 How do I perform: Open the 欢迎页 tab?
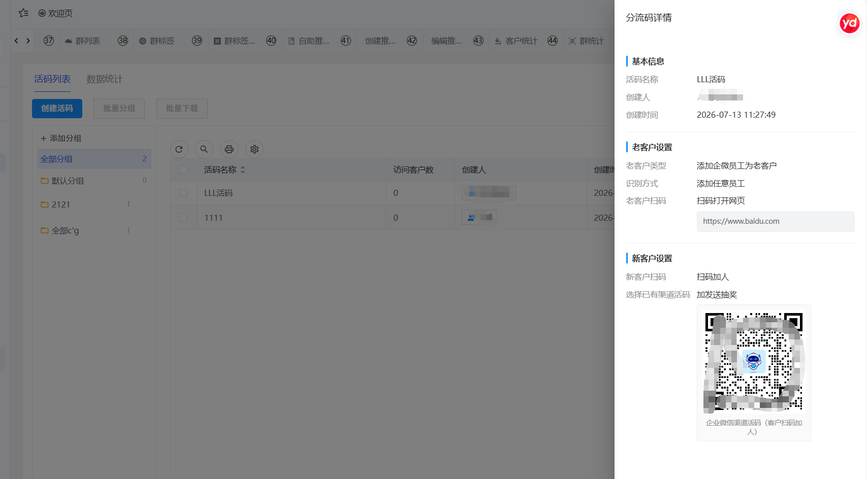(55, 13)
